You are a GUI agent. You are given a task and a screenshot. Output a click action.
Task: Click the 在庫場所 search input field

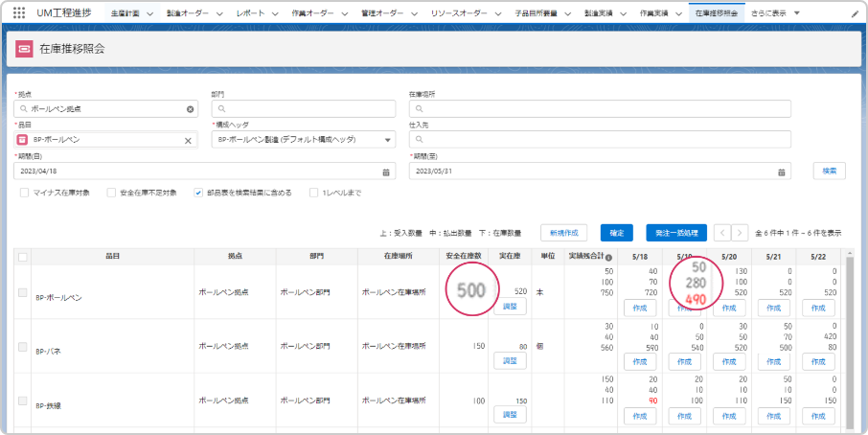point(600,109)
